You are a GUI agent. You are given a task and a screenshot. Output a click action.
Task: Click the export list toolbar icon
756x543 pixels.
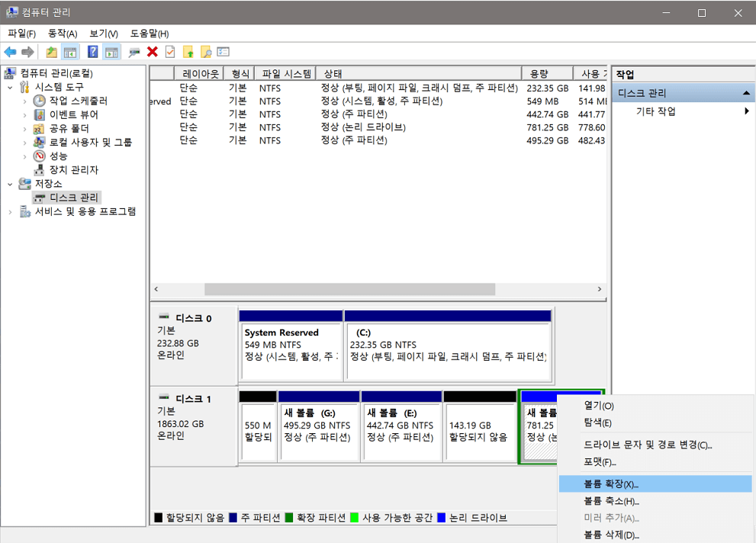click(222, 51)
